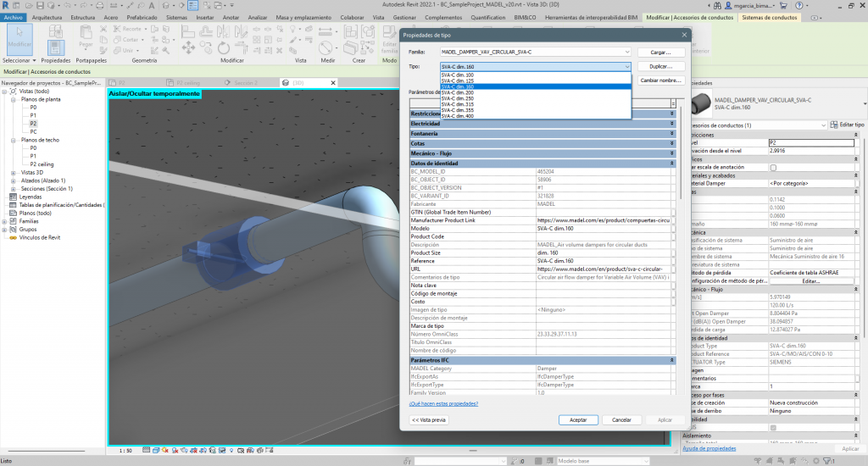The width and height of the screenshot is (868, 466).
Task: Open the Familia dropdown in type properties
Action: (x=627, y=52)
